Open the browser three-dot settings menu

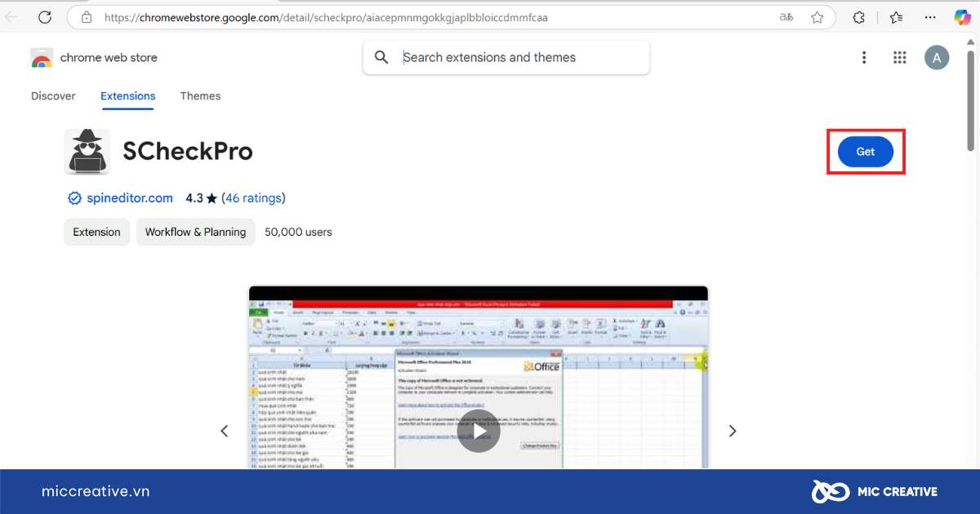click(x=930, y=17)
